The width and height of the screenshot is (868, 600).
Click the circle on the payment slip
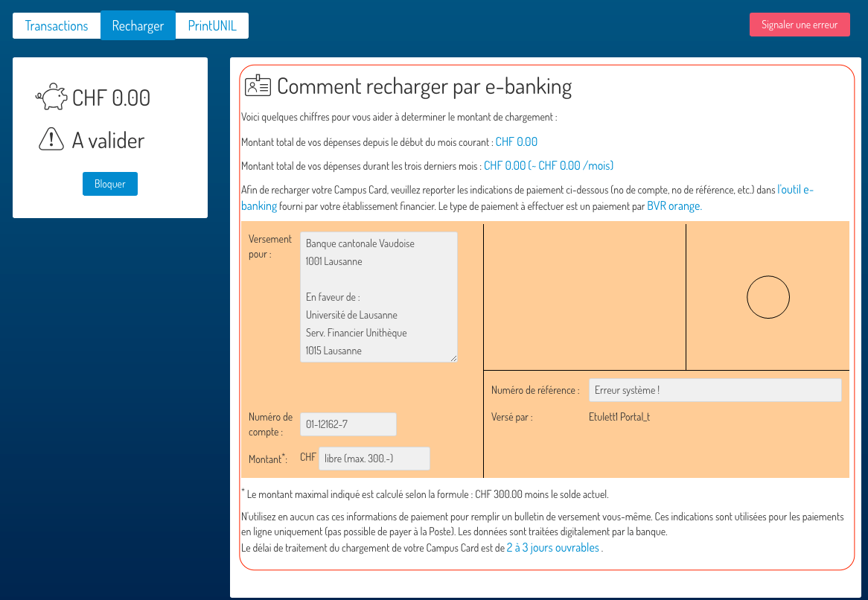[x=768, y=297]
